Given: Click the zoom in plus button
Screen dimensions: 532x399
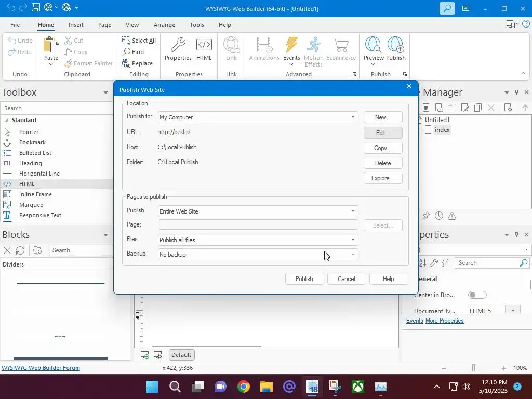Looking at the screenshot, I should pos(504,368).
